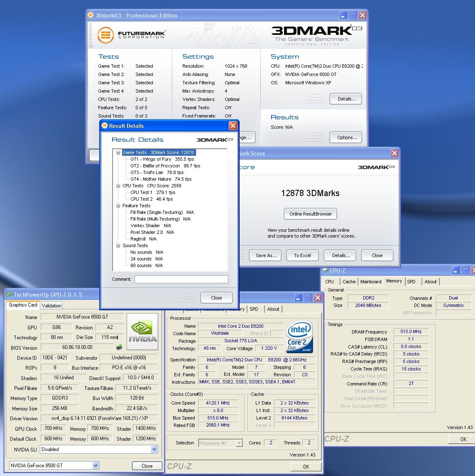Select the 24 sounds row
Image resolution: width=475 pixels, height=476 pixels.
[x=147, y=259]
